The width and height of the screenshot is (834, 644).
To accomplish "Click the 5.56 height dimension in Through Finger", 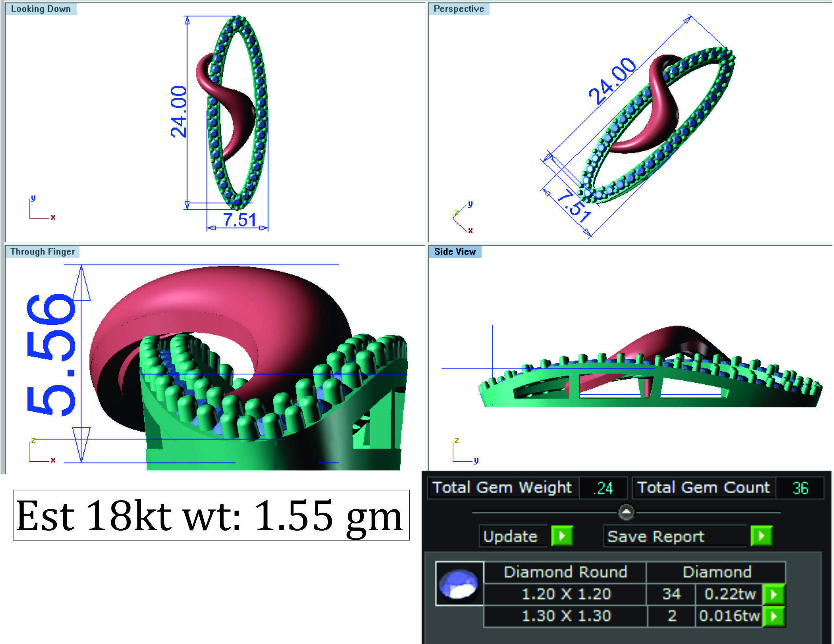I will pyautogui.click(x=51, y=355).
